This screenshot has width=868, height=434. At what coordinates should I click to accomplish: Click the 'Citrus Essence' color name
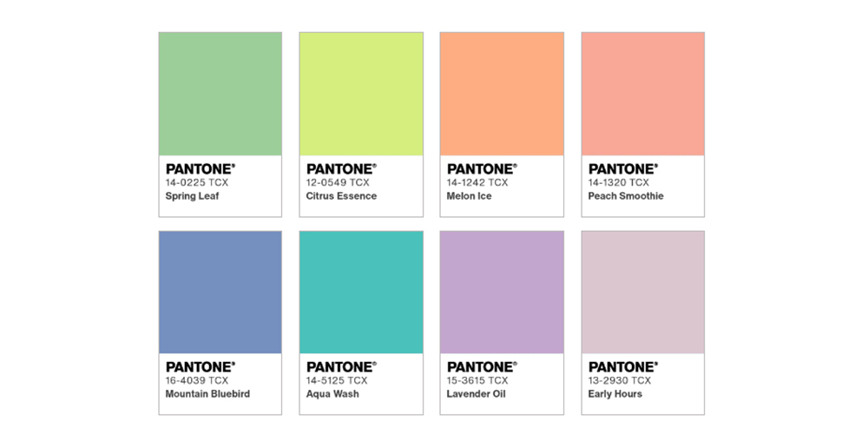pyautogui.click(x=341, y=196)
